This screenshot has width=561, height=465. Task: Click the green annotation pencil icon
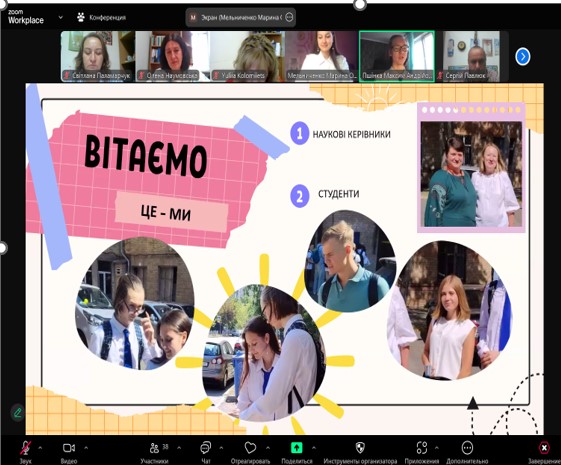[x=17, y=413]
